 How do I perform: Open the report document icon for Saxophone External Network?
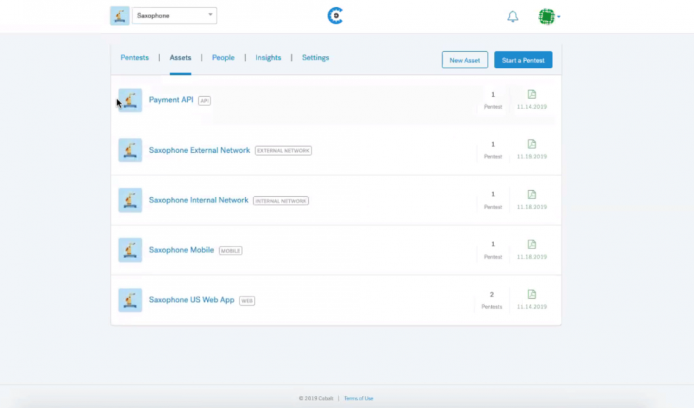pos(532,144)
